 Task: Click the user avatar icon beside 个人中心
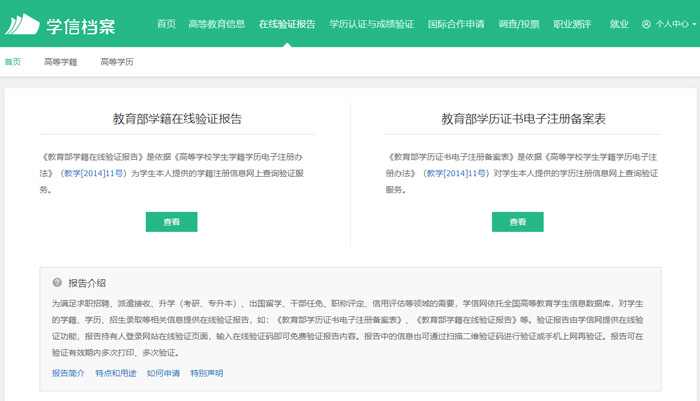(x=646, y=23)
